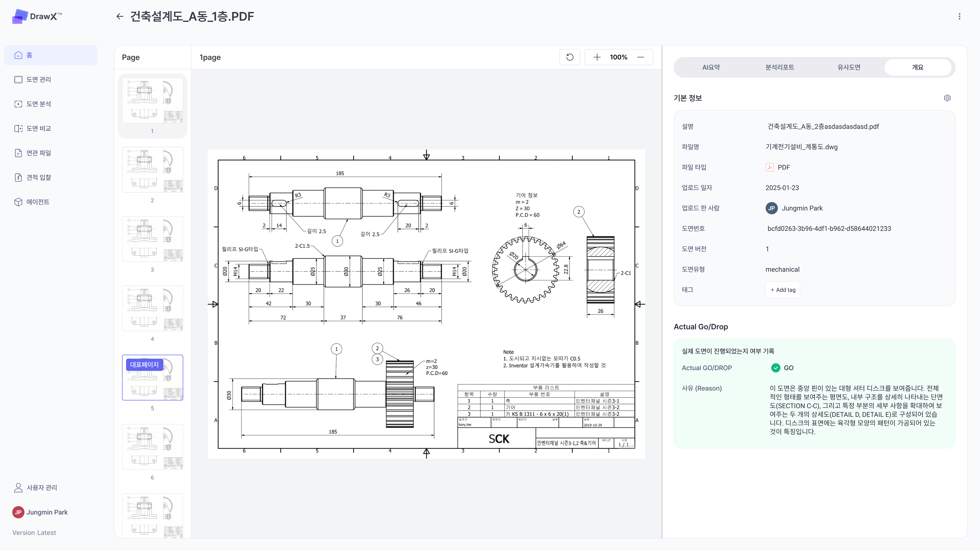The image size is (980, 551).
Task: Open the three-dot more options menu
Action: point(959,16)
